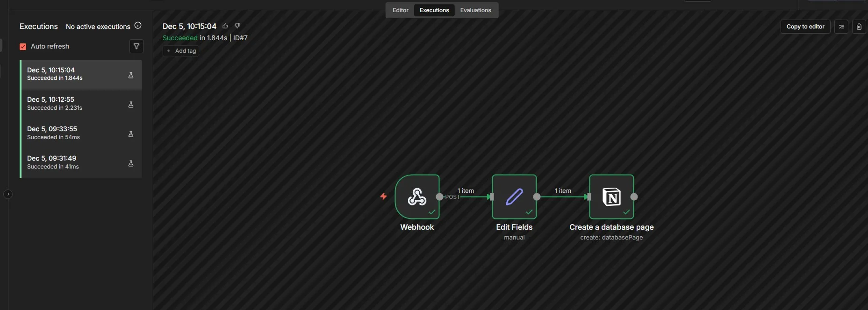Click flask icon on 10:15:04 execution
The image size is (868, 310).
(x=131, y=75)
